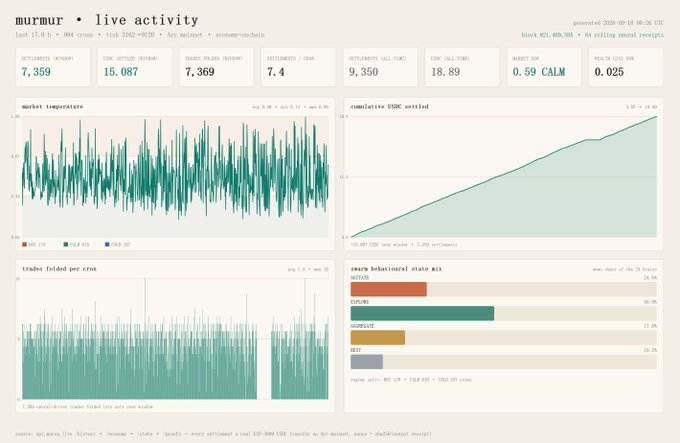The width and height of the screenshot is (680, 443).
Task: Click the USDC all-time card showing 18.89
Action: (x=462, y=67)
